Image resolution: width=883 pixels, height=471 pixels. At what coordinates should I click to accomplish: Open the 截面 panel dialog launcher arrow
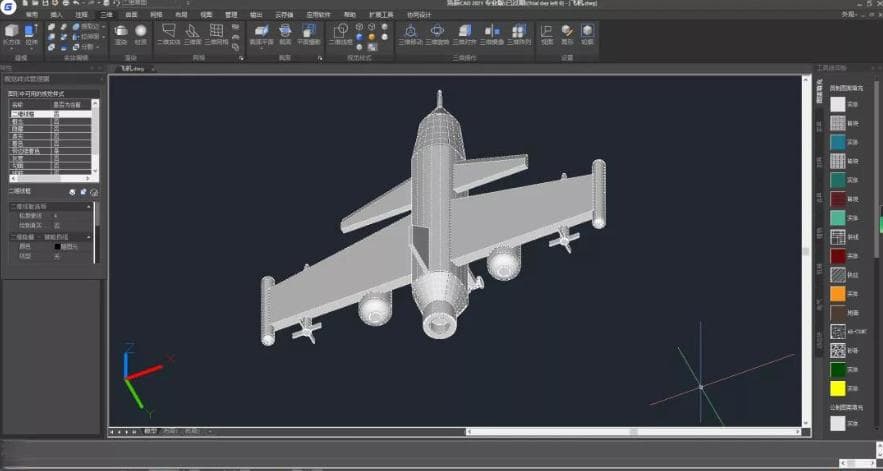(x=320, y=58)
